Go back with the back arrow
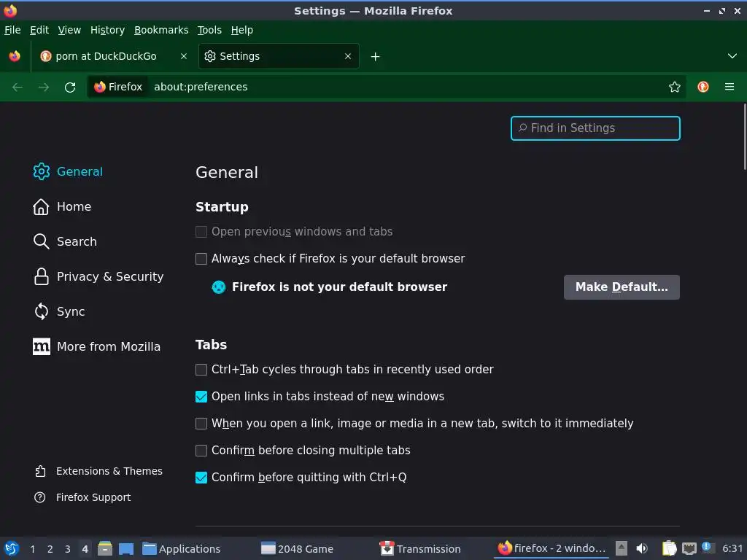 (x=18, y=87)
